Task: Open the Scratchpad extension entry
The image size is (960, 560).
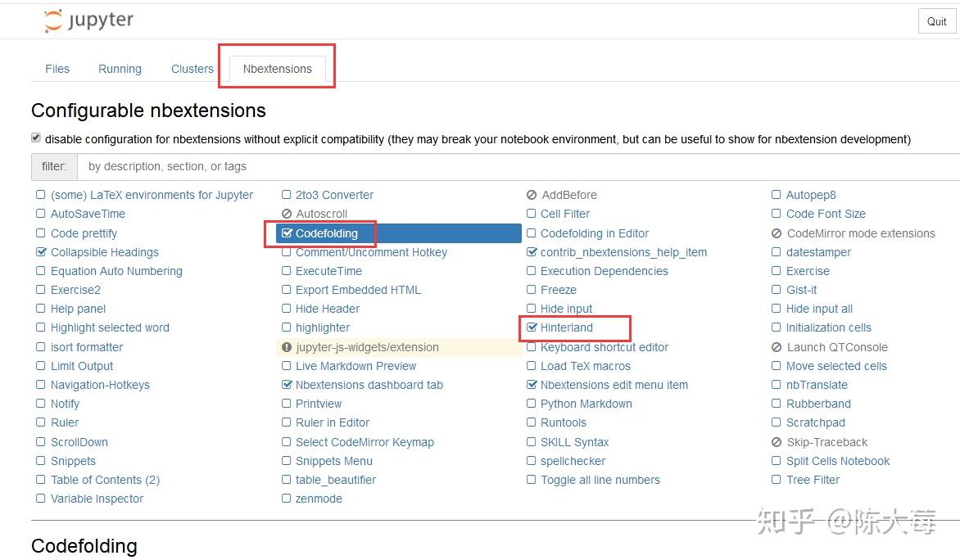Action: click(815, 422)
